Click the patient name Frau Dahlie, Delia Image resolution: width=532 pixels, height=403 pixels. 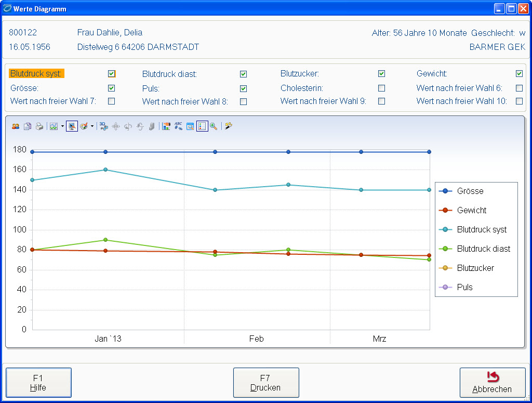[110, 33]
